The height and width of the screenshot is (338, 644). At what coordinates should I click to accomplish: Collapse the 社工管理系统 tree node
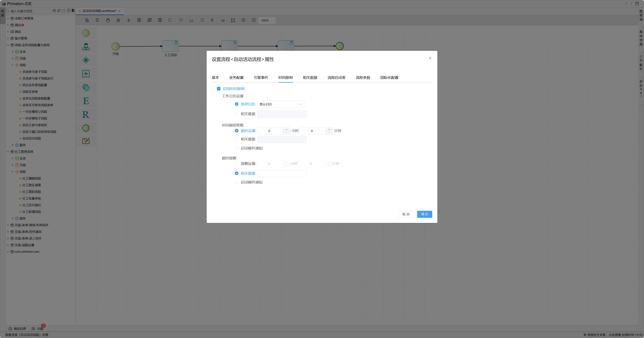click(8, 152)
